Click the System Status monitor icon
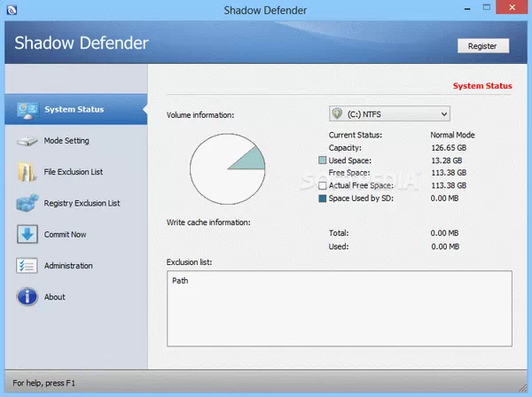This screenshot has width=532, height=397. click(x=27, y=111)
